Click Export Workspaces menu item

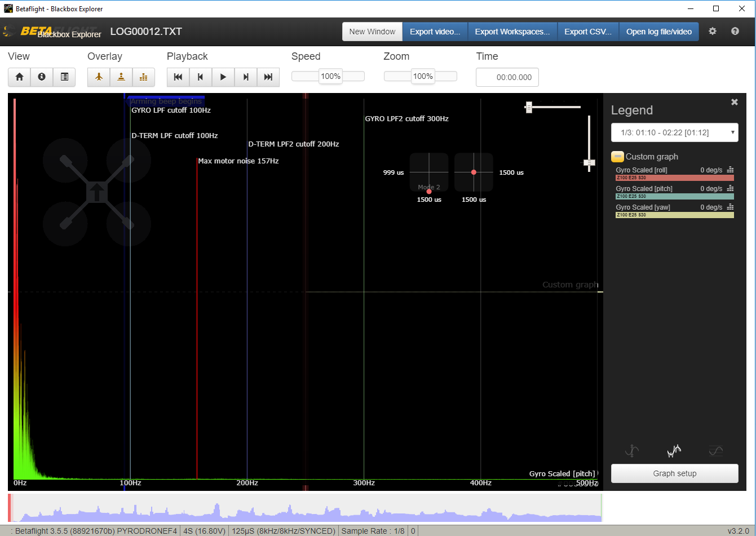(512, 32)
